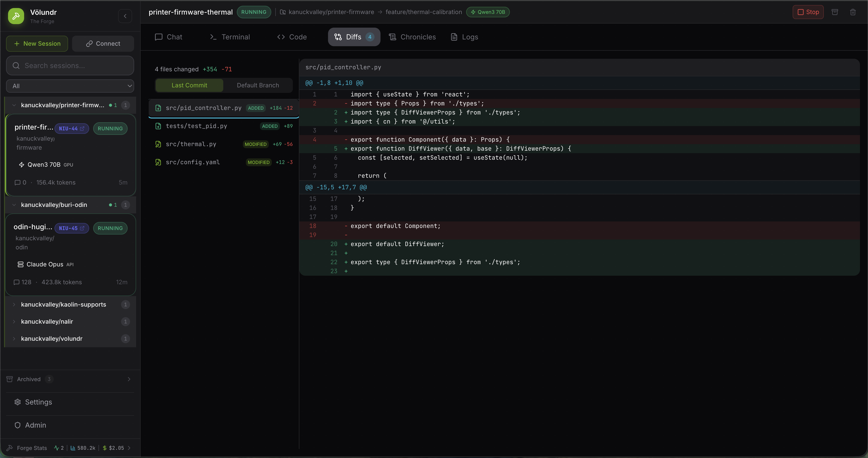868x458 pixels.
Task: Open the All sessions filter dropdown
Action: (x=70, y=86)
